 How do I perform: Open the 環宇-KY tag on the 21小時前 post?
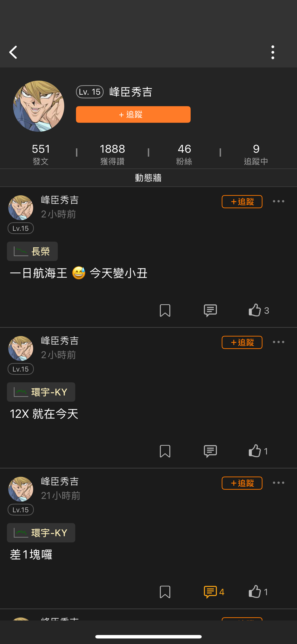tap(41, 533)
